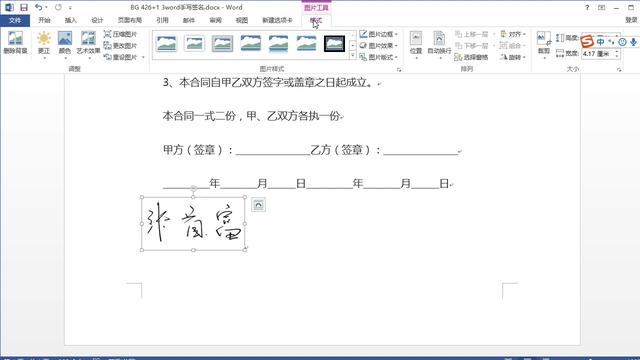This screenshot has height=360, width=640.
Task: Click the text line 本合同一式二份
Action: (199, 116)
